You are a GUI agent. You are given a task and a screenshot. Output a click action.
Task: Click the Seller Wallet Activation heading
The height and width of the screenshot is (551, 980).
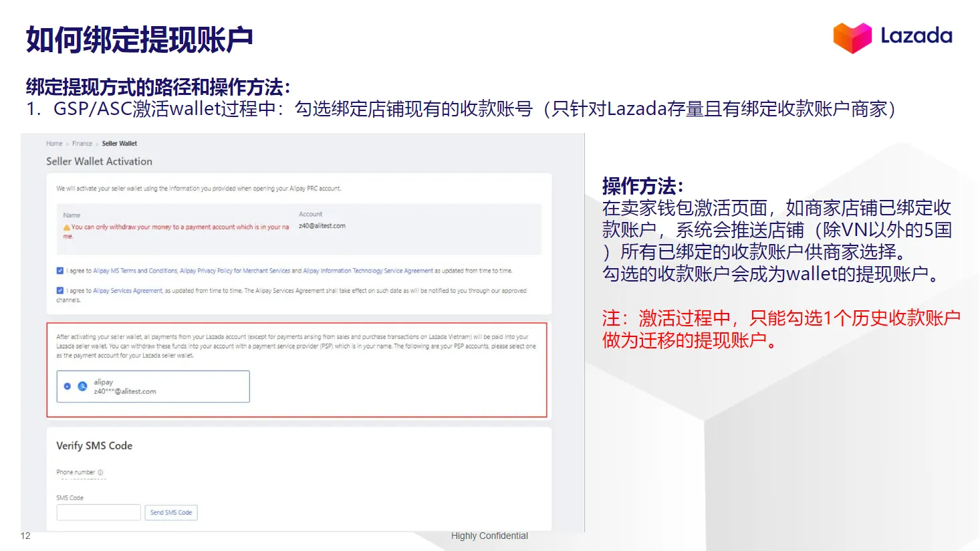point(99,161)
